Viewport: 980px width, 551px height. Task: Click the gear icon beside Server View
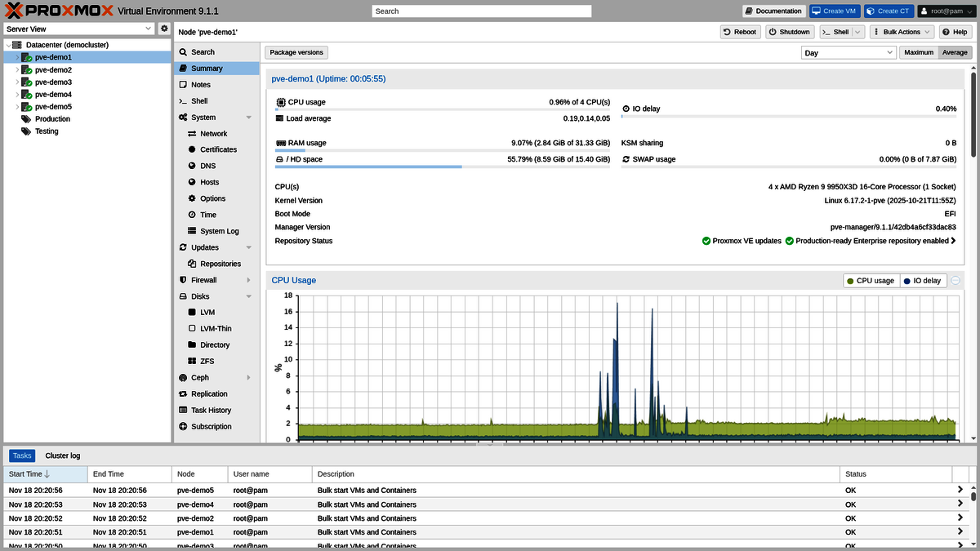[164, 29]
